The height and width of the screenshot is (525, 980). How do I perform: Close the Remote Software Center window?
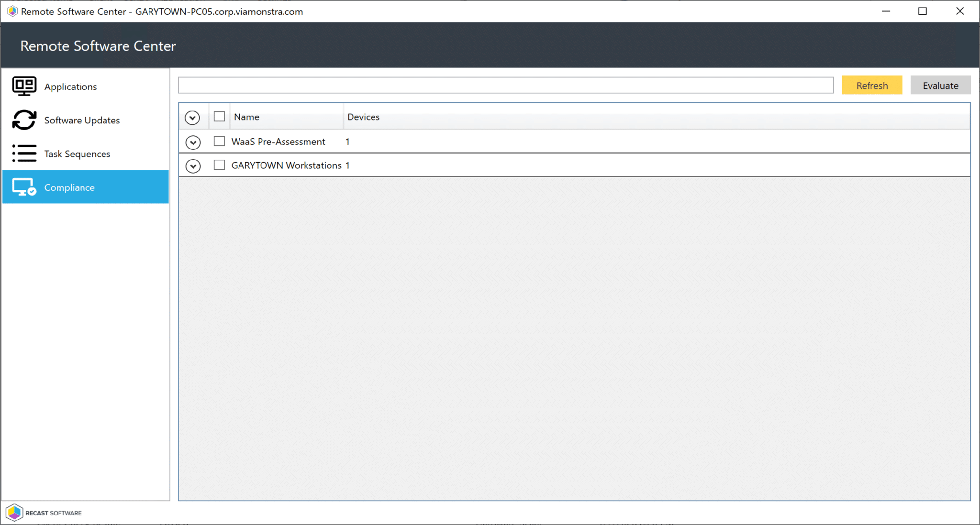click(960, 11)
